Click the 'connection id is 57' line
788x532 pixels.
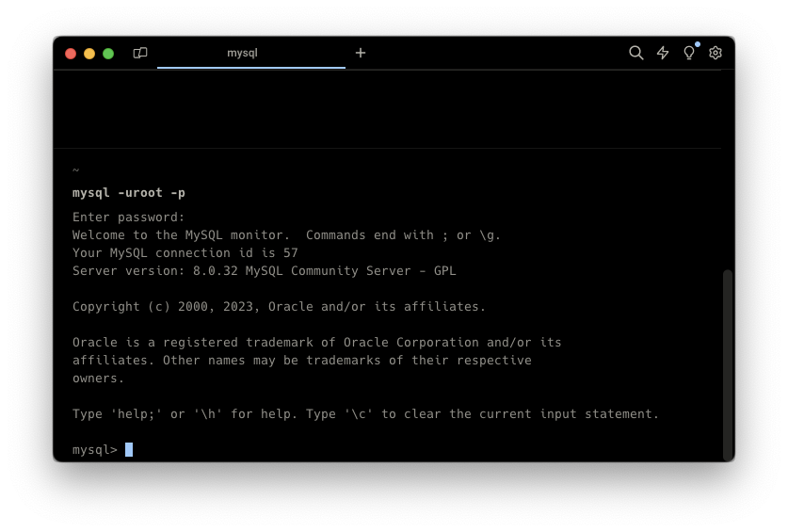tap(185, 253)
